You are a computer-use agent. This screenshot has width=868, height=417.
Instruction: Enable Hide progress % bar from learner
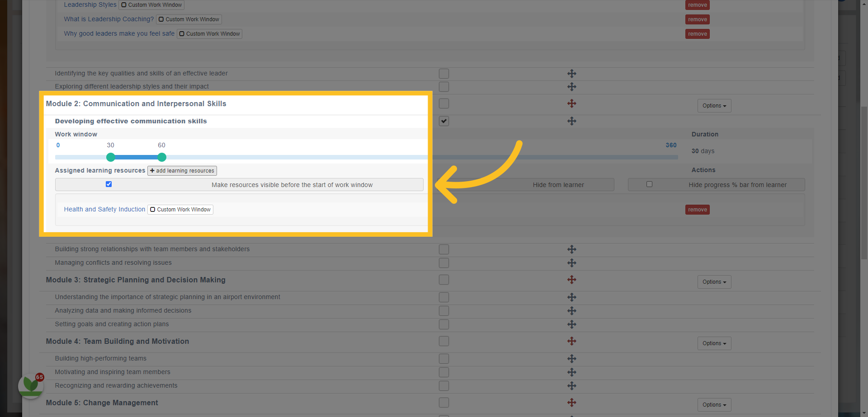tap(649, 184)
